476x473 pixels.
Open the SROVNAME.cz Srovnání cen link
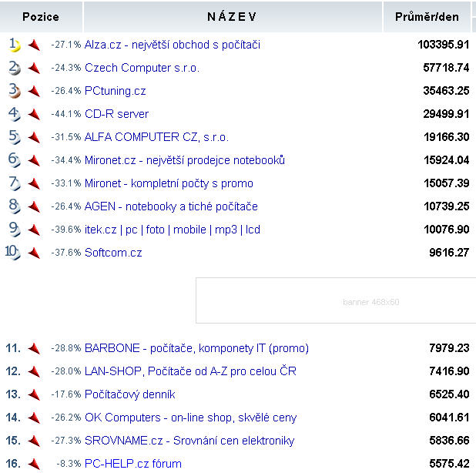[x=189, y=441]
